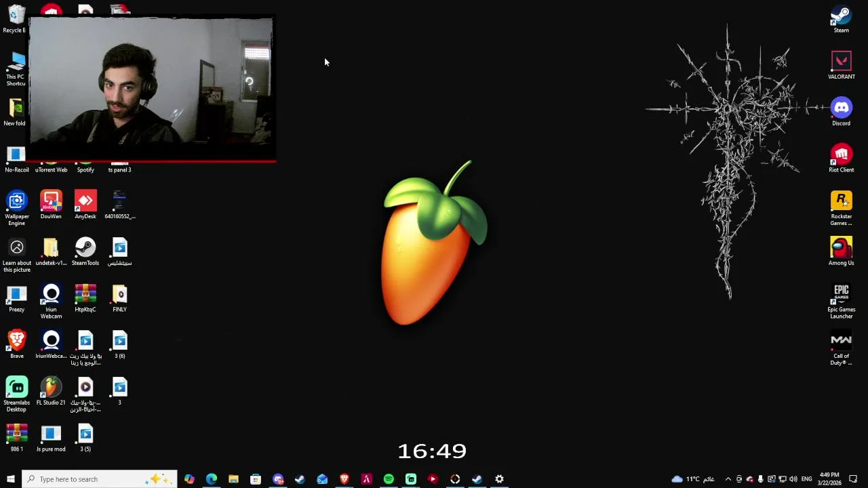Open Brave browser from the taskbar
This screenshot has height=488, width=868.
coord(344,479)
